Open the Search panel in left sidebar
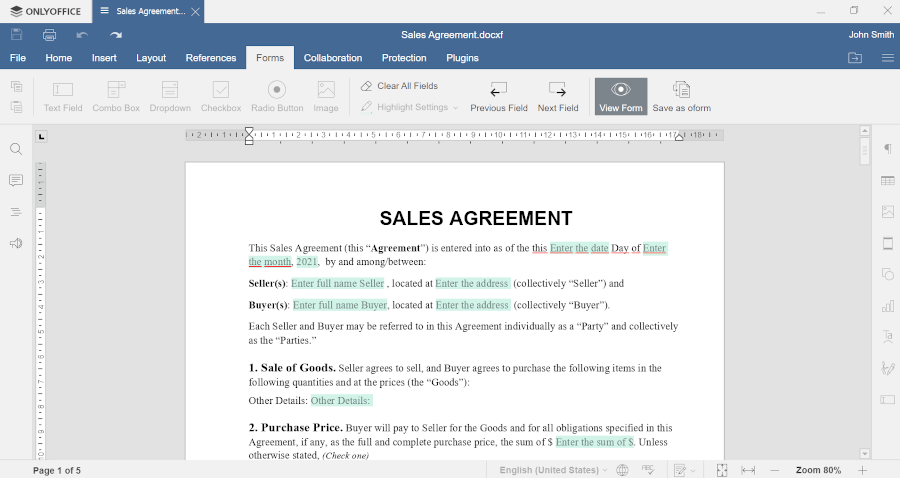The image size is (900, 478). point(16,149)
